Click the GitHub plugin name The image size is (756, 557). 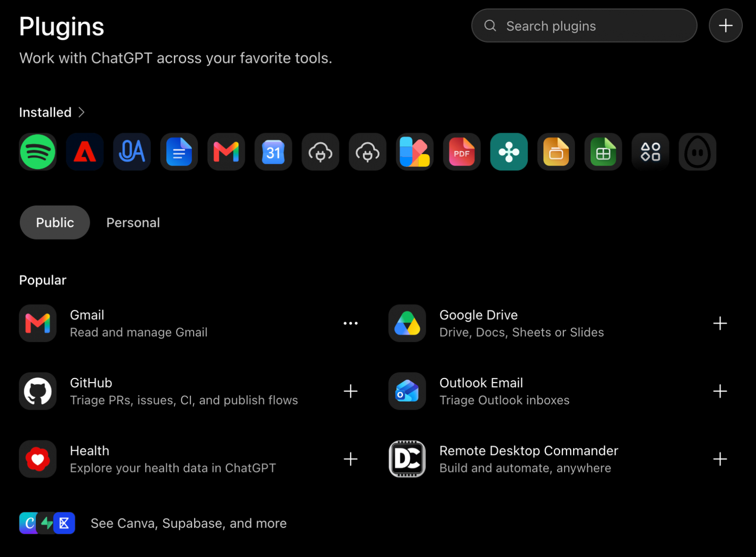(x=91, y=383)
